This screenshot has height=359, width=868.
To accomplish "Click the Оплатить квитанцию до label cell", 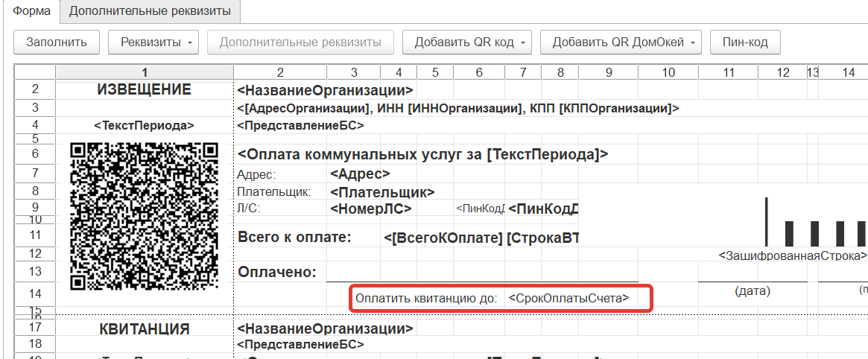I will 426,298.
